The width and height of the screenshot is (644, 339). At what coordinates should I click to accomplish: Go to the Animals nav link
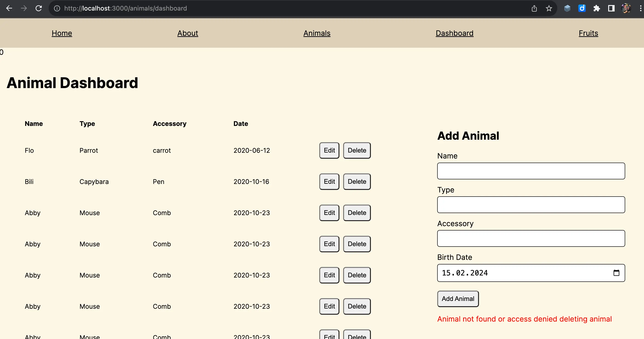(x=317, y=33)
